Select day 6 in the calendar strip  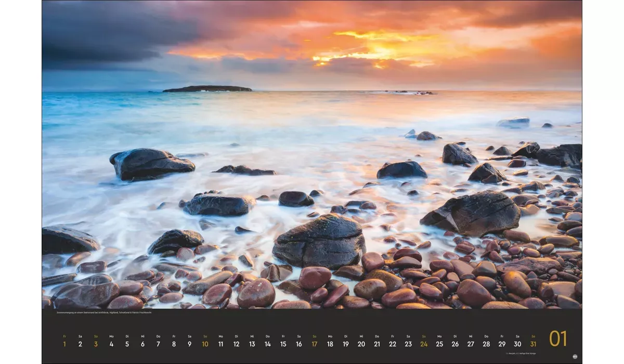(x=142, y=341)
